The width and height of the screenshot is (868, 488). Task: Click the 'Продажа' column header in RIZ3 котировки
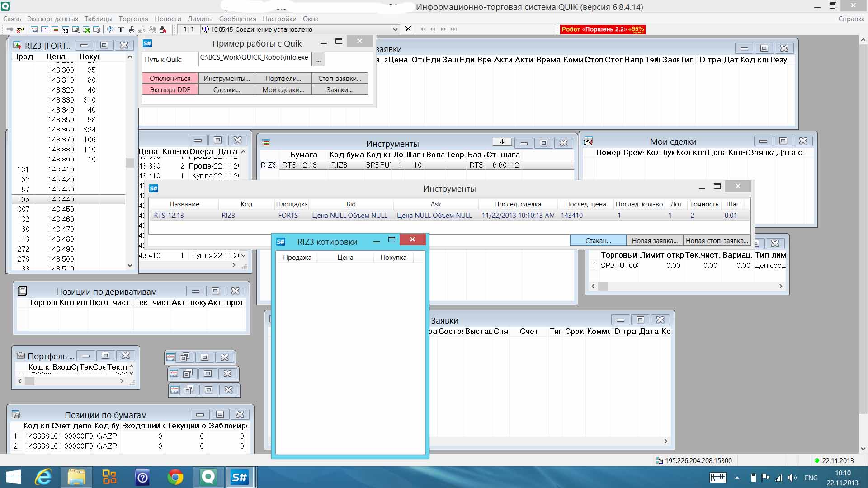point(297,257)
